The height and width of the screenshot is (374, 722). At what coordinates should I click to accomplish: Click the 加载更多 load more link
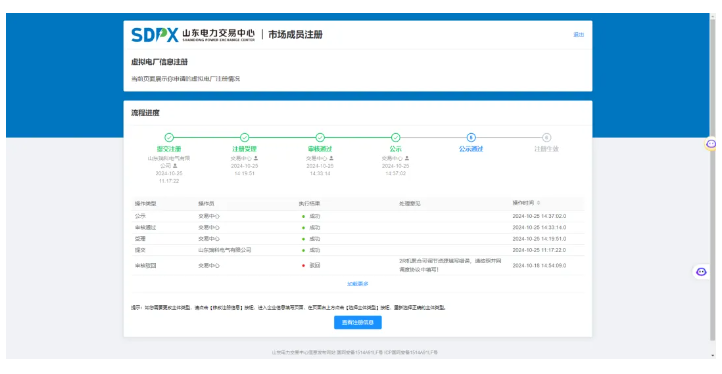pos(358,284)
